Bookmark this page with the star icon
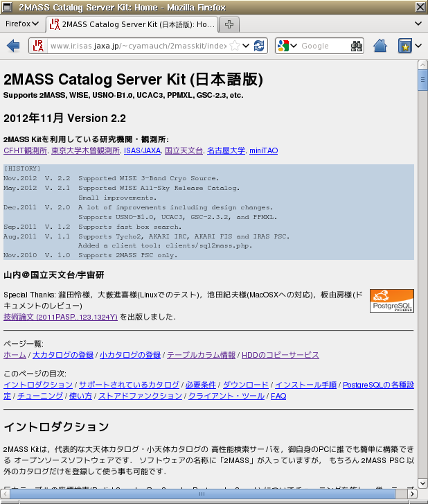This screenshot has width=428, height=504. 235,46
